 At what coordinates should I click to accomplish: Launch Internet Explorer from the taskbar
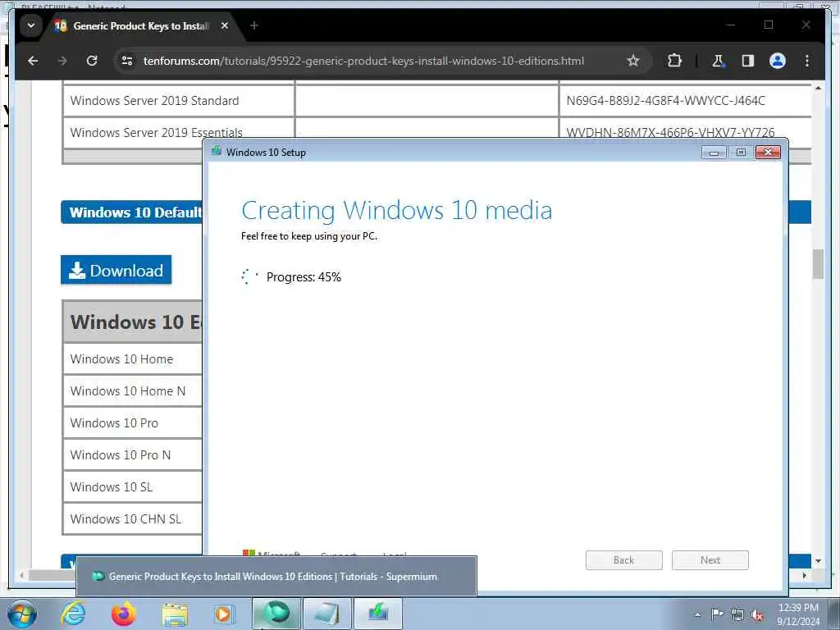[x=73, y=614]
